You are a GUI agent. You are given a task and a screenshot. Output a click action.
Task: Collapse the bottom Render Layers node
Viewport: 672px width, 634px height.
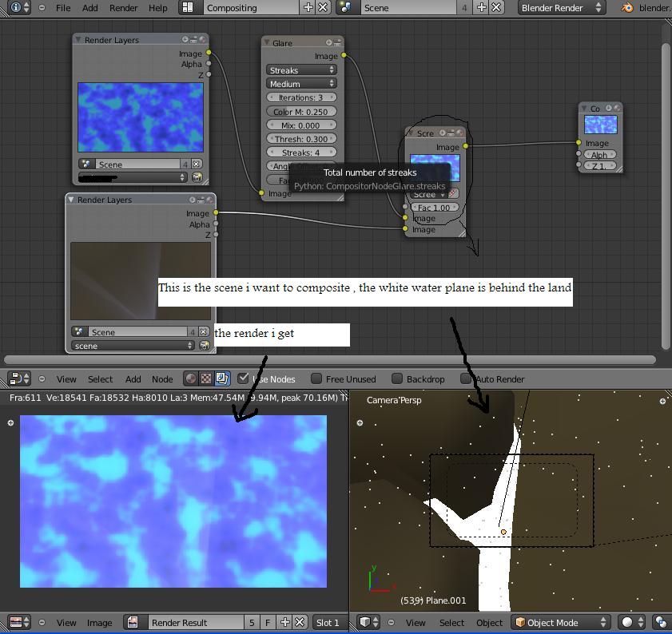(x=71, y=200)
